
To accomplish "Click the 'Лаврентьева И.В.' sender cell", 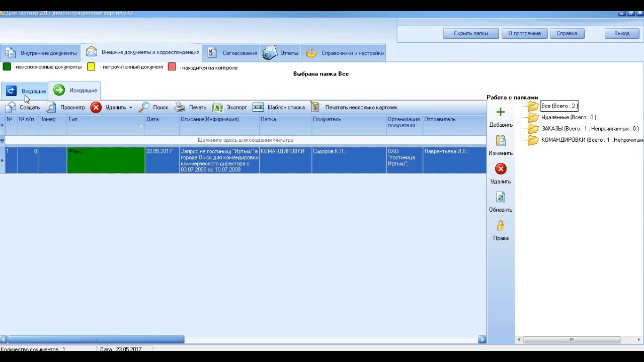I will pos(454,160).
